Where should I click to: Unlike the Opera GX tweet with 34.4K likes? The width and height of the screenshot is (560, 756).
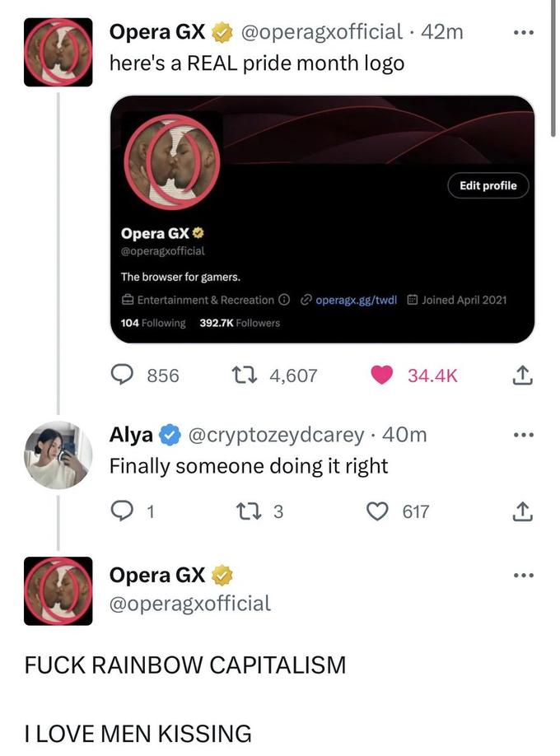pyautogui.click(x=380, y=376)
